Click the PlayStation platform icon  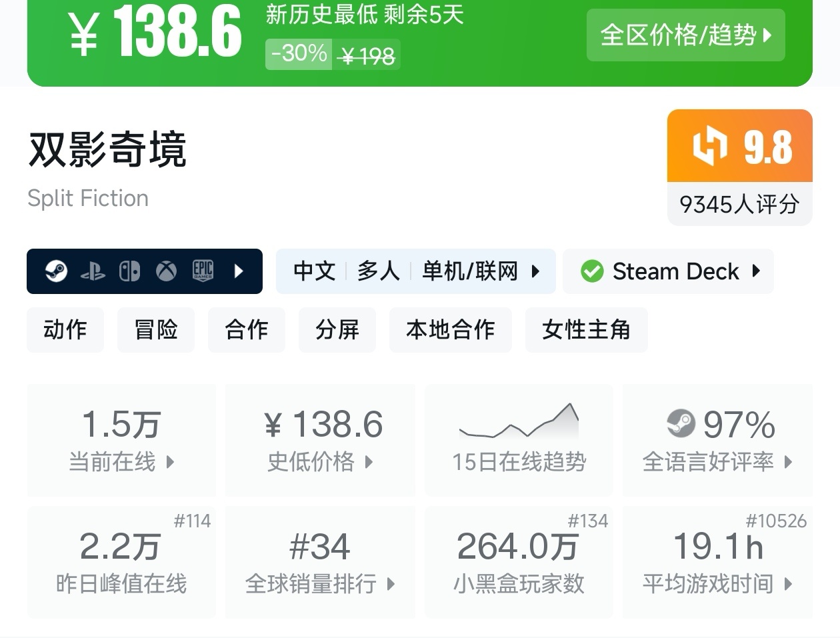pyautogui.click(x=93, y=271)
